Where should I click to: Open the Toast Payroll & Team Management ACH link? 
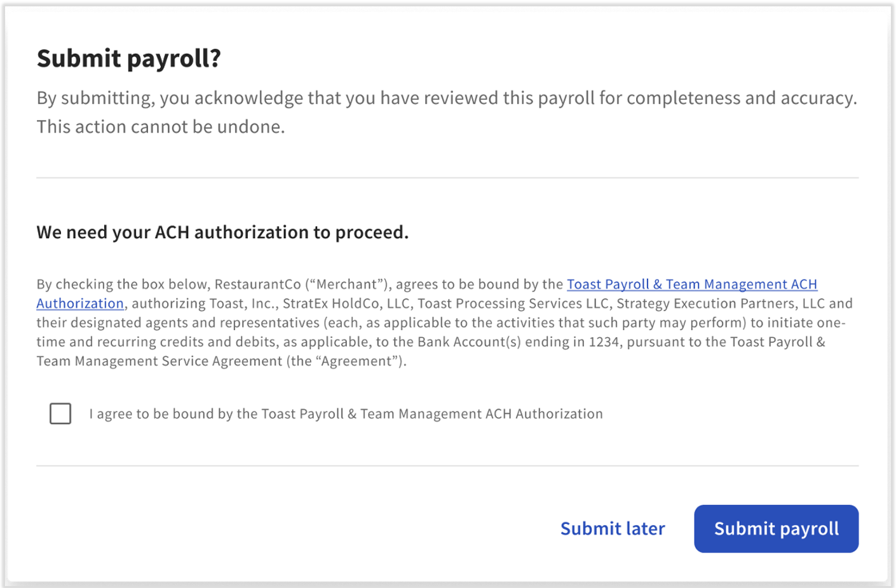click(691, 284)
